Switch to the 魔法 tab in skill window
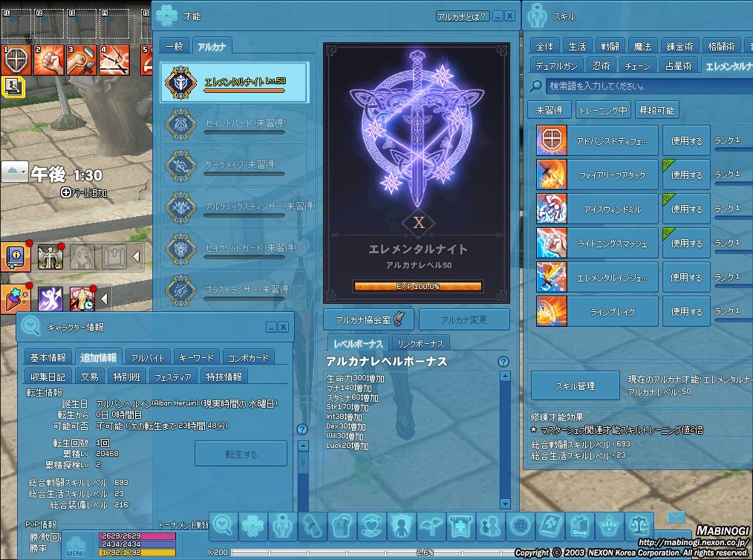 tap(643, 45)
